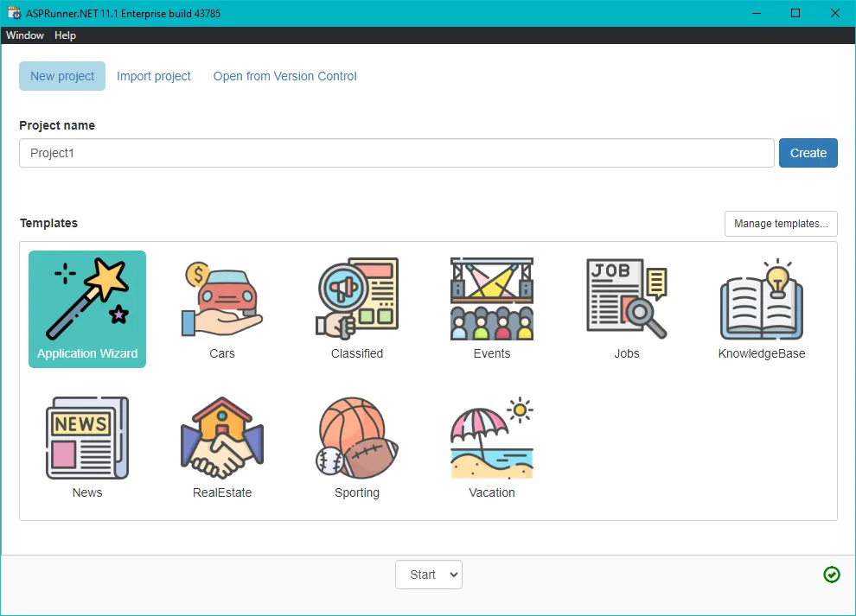Select the New project tab
The height and width of the screenshot is (616, 856).
pyautogui.click(x=62, y=76)
